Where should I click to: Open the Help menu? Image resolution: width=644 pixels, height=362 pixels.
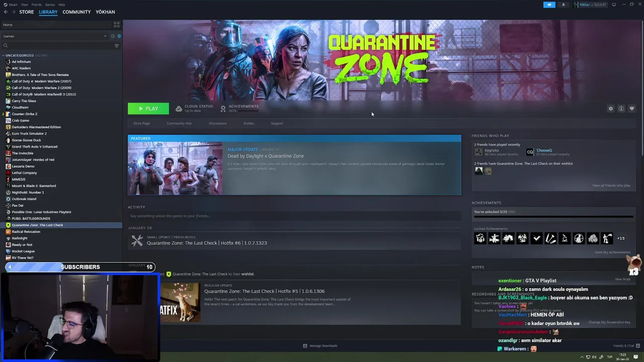[x=61, y=5]
